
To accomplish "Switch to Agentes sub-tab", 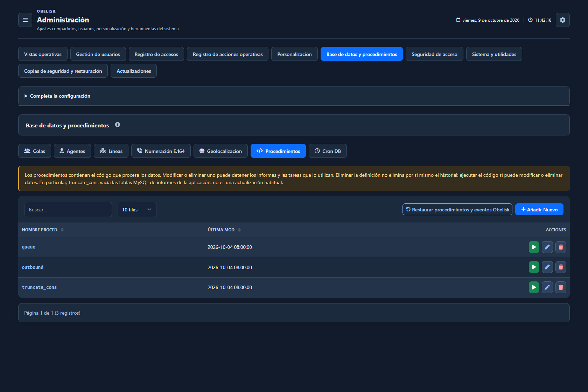I will coord(72,151).
